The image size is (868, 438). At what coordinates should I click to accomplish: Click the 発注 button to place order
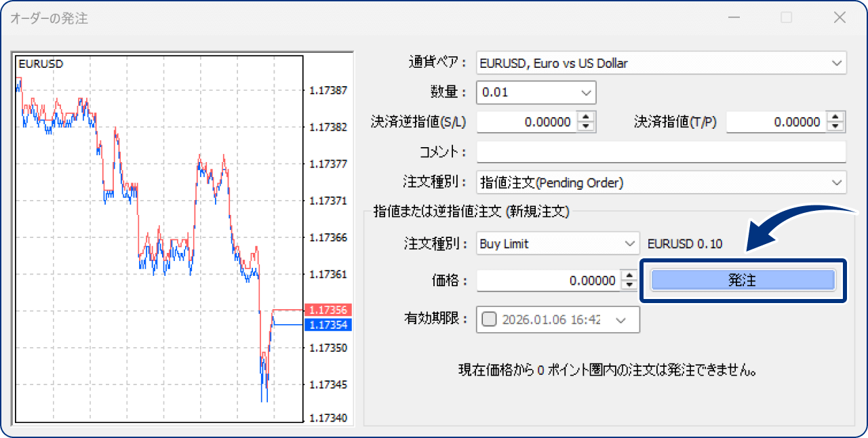(743, 280)
